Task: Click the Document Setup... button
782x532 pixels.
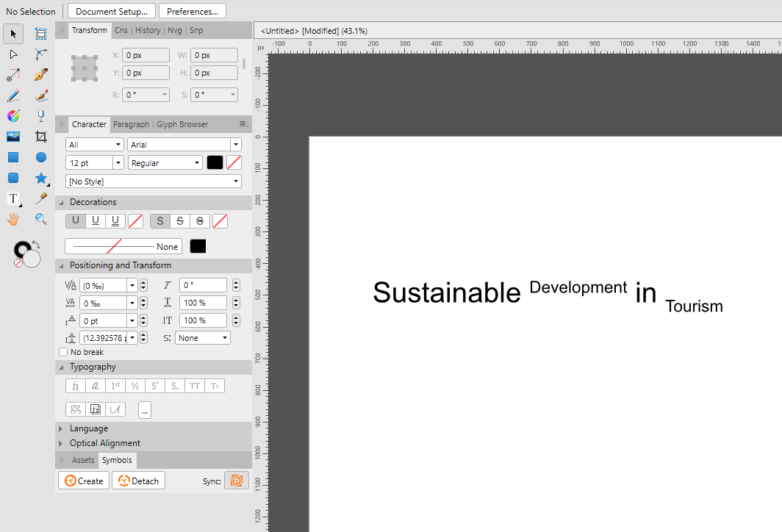Action: (x=112, y=11)
